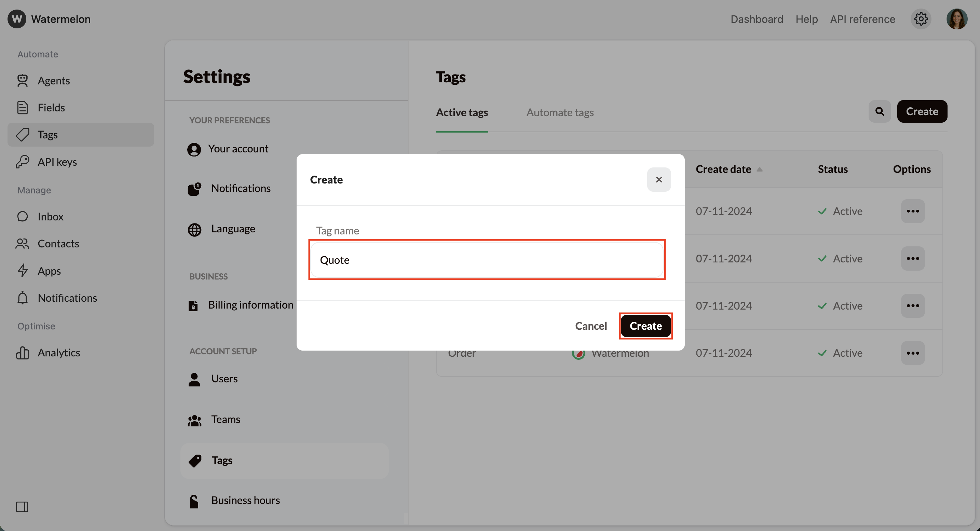Confirm with Create button in dialog

pyautogui.click(x=645, y=326)
